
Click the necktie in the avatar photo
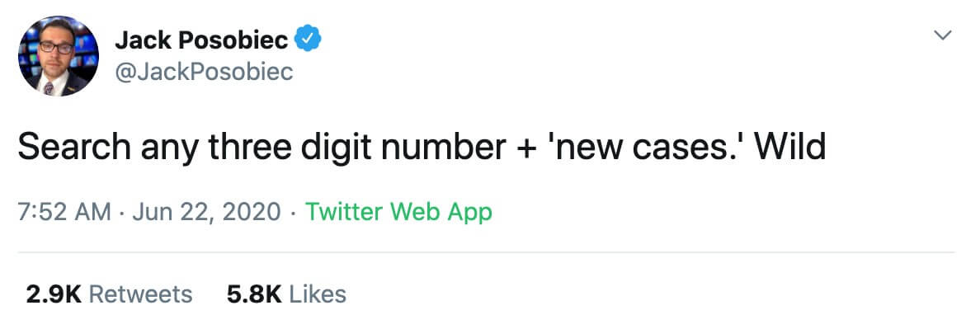click(48, 87)
